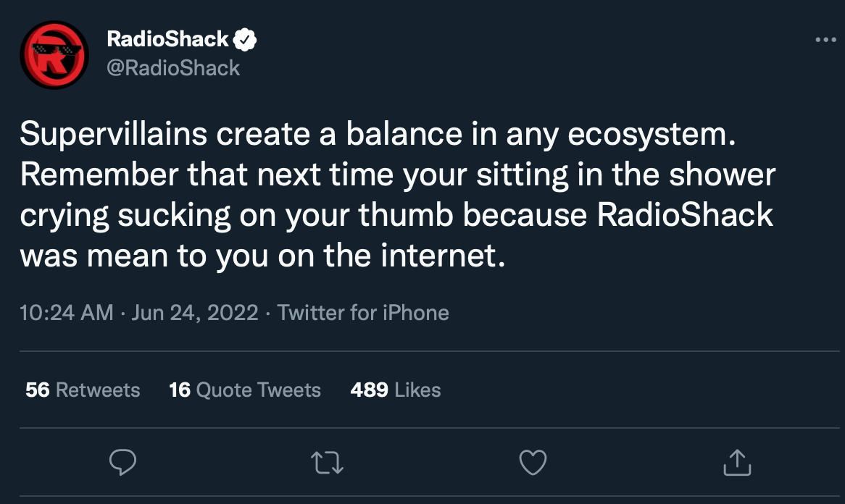
Task: Click the Twitter for iPhone source label
Action: point(363,312)
